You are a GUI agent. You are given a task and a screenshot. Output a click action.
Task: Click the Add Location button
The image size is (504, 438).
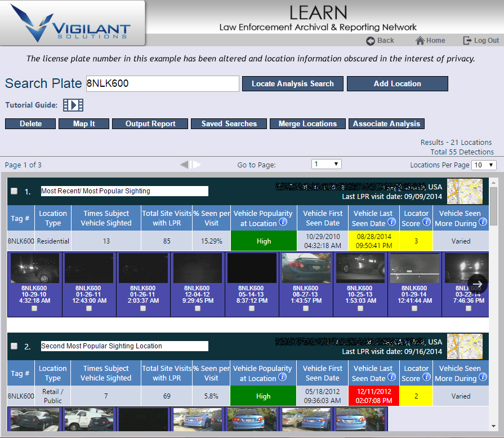click(x=397, y=83)
